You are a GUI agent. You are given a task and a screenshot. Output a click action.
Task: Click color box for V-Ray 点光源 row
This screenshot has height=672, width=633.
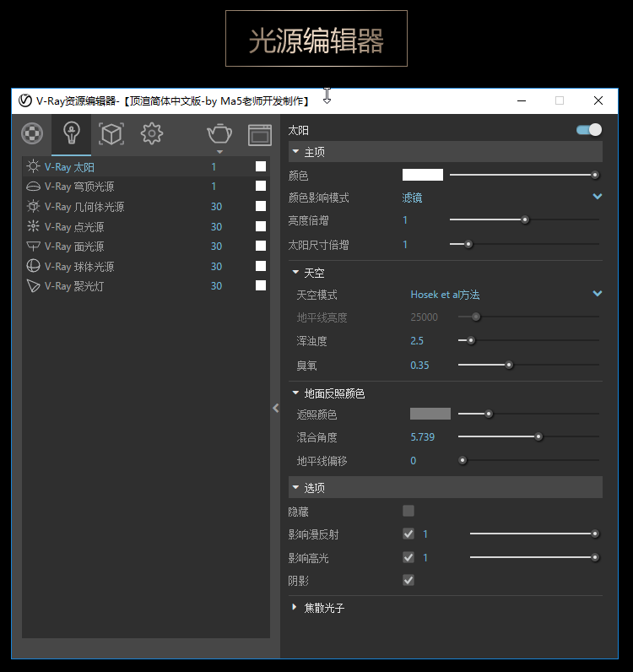click(261, 226)
